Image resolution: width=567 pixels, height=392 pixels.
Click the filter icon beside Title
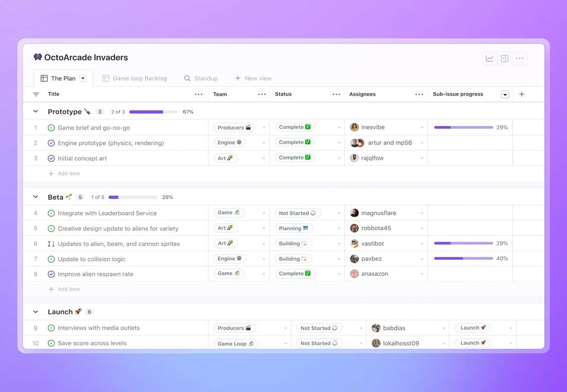tap(36, 94)
